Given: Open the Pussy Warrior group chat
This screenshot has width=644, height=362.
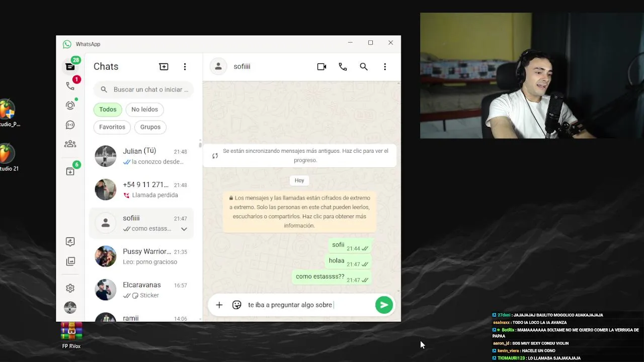Looking at the screenshot, I should 141,256.
